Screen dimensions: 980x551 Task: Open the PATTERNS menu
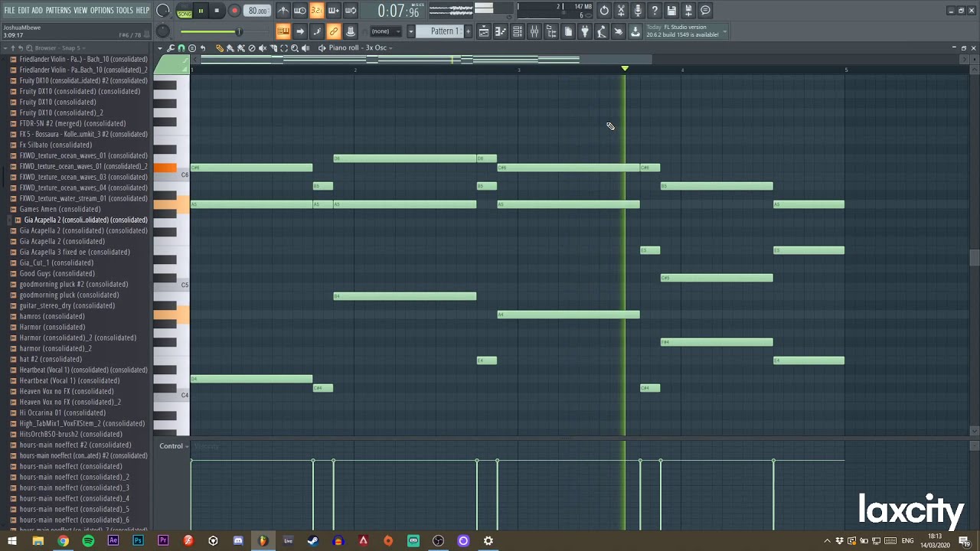[x=58, y=10]
